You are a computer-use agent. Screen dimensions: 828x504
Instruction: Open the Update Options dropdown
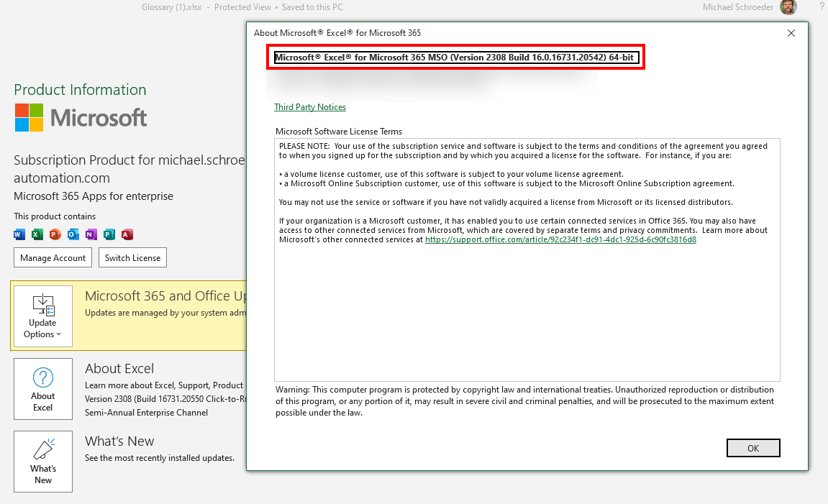pos(42,316)
